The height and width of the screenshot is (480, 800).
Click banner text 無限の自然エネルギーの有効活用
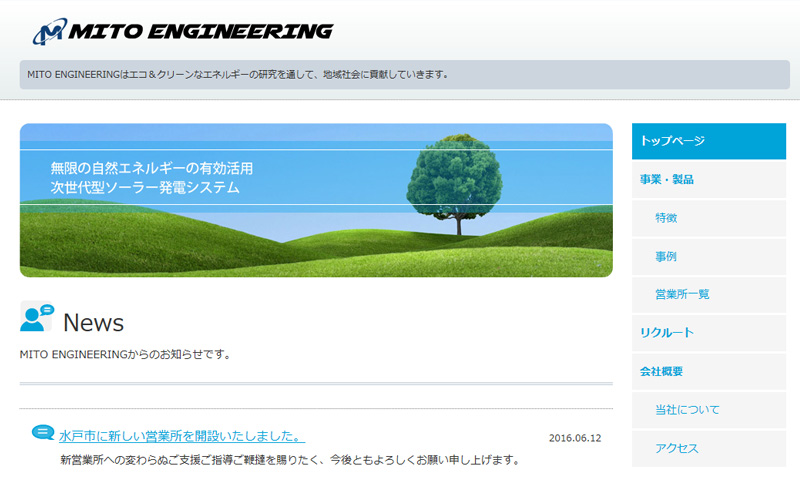[152, 168]
